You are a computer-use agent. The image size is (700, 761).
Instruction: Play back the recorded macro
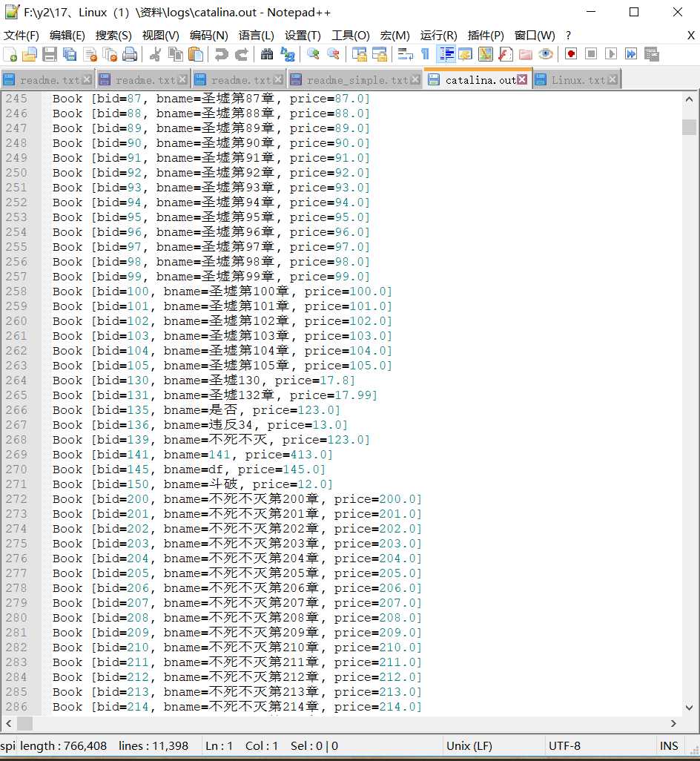[x=611, y=54]
